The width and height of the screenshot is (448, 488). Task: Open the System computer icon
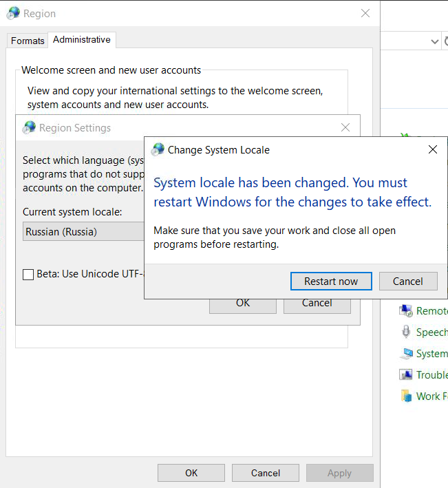tap(406, 354)
